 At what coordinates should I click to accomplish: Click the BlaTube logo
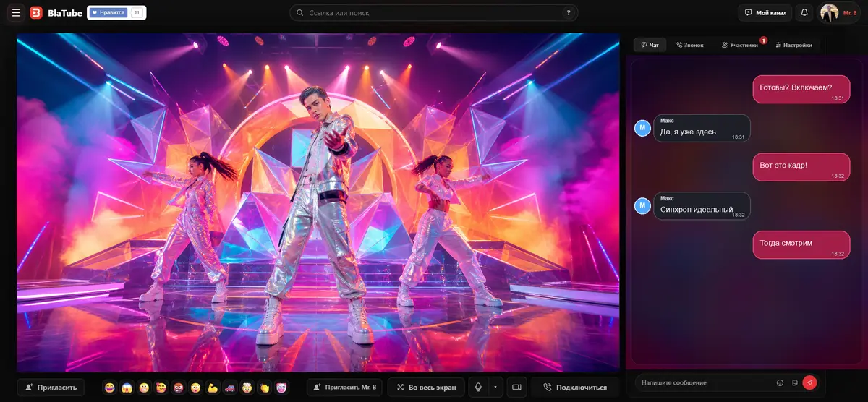point(55,13)
